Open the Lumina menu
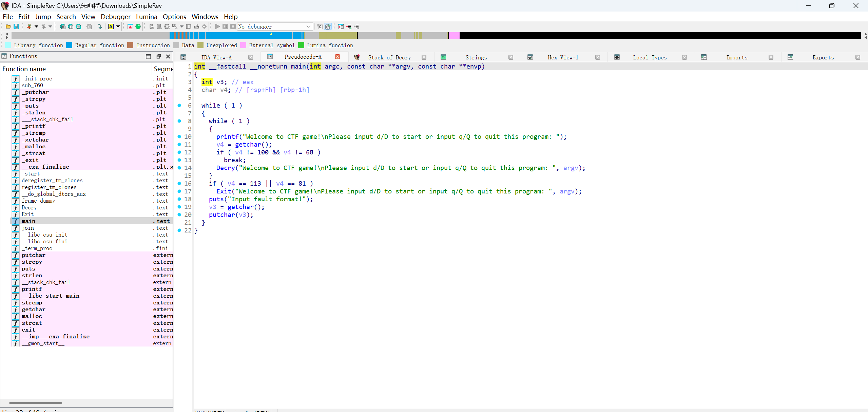Screen dimensions: 868x412 tap(147, 17)
